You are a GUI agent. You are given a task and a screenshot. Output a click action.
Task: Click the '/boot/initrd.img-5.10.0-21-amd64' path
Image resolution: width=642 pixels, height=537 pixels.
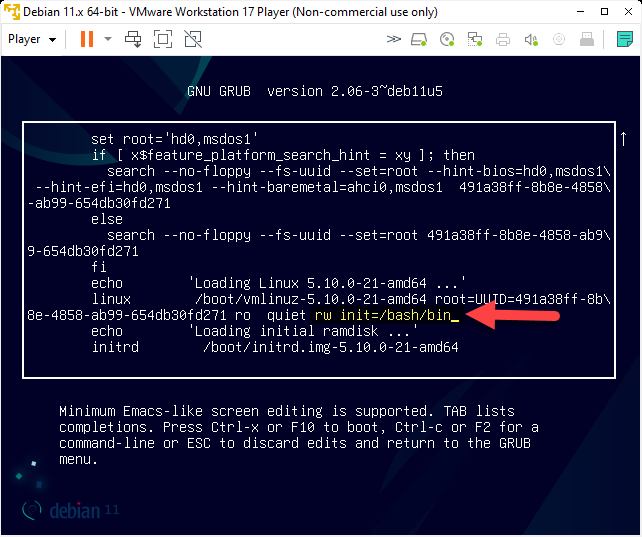click(331, 347)
